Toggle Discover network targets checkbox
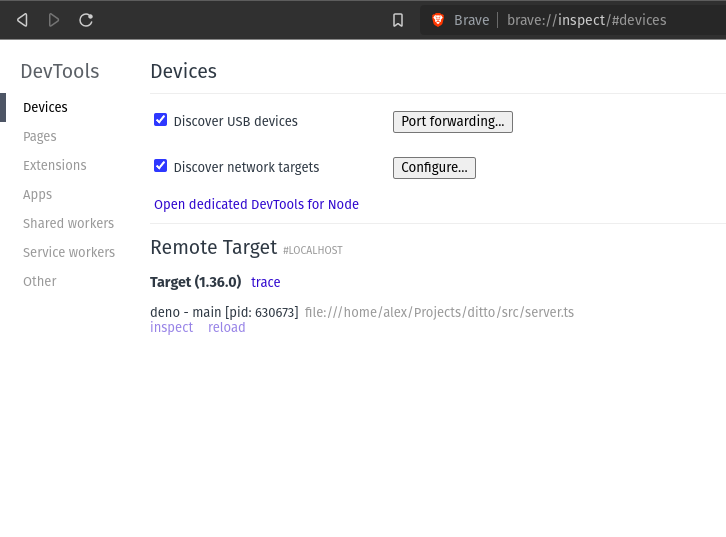The image size is (726, 537). (x=160, y=166)
